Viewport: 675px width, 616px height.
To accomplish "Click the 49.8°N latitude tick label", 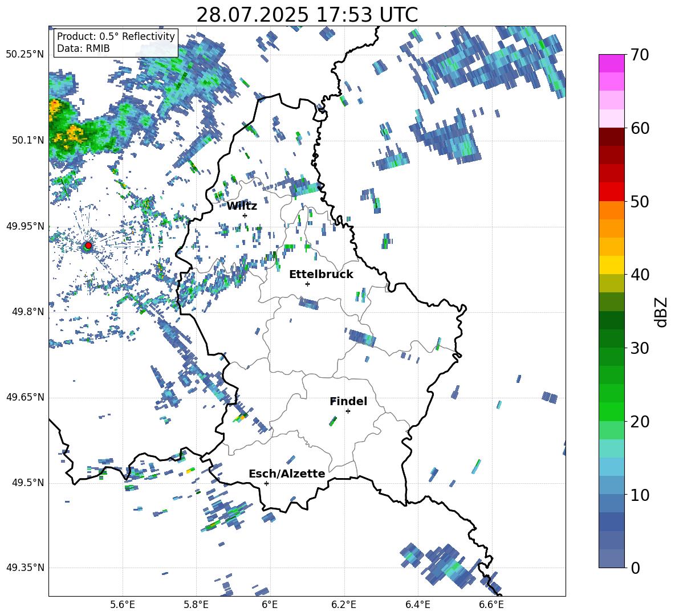I will 27,312.
